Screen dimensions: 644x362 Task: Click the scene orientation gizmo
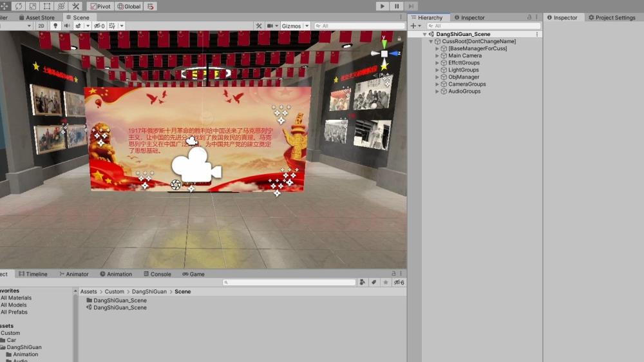[384, 54]
